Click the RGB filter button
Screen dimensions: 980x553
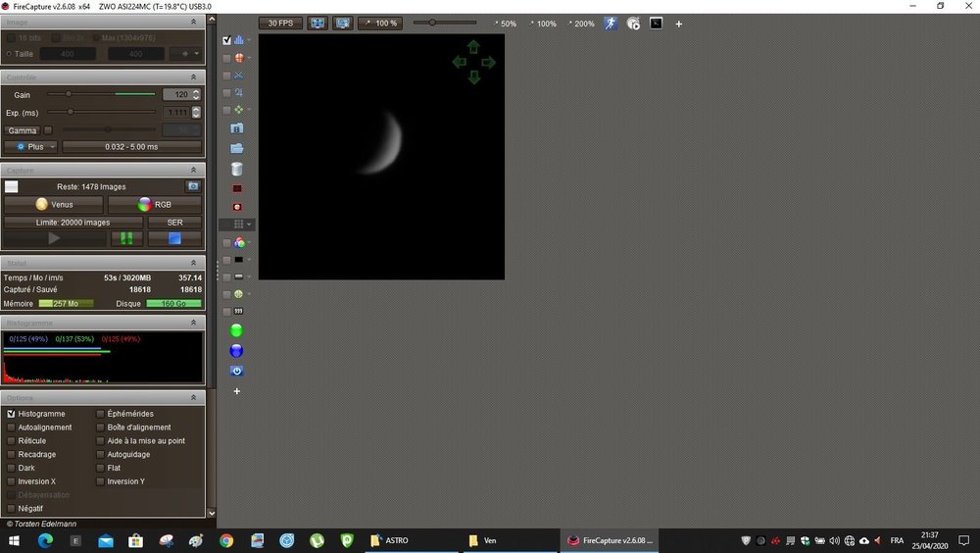pyautogui.click(x=155, y=205)
